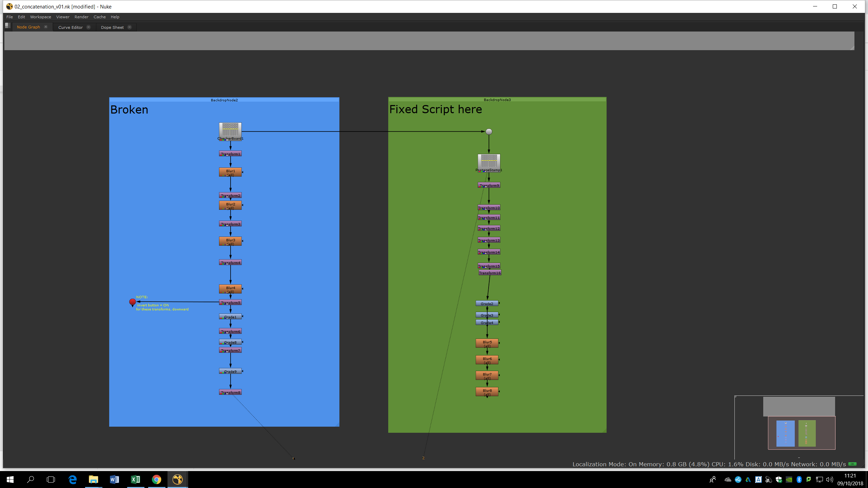Switch to the Dope Sheet tab
The height and width of the screenshot is (488, 868).
(x=112, y=27)
